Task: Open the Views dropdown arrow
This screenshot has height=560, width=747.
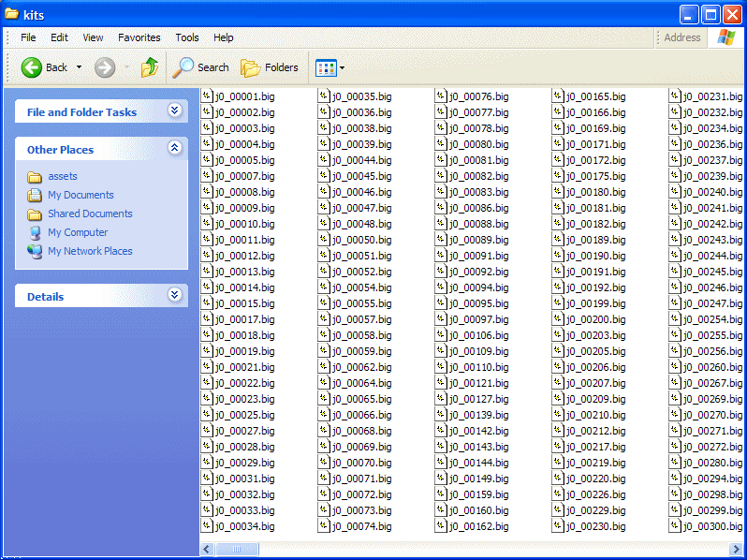Action: pyautogui.click(x=343, y=68)
